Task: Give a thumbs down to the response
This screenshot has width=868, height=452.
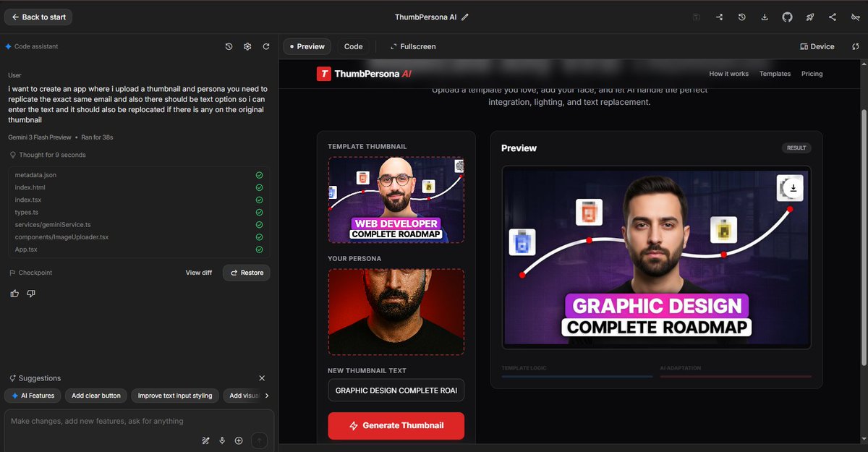Action: click(x=30, y=293)
